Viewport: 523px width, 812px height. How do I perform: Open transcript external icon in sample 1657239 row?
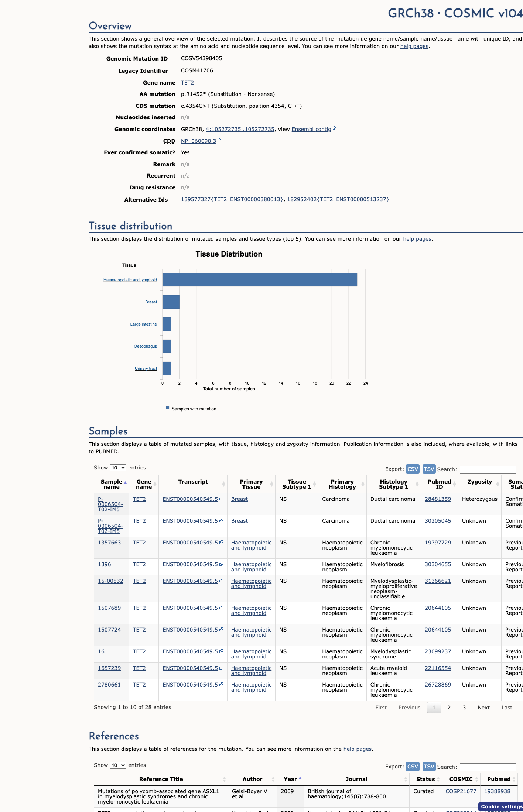click(221, 668)
